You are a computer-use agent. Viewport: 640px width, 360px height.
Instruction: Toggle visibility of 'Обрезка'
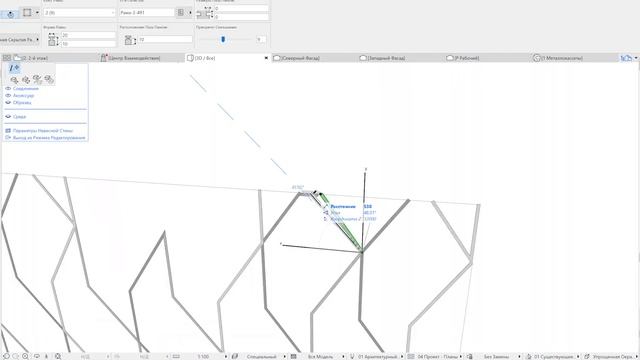point(8,102)
